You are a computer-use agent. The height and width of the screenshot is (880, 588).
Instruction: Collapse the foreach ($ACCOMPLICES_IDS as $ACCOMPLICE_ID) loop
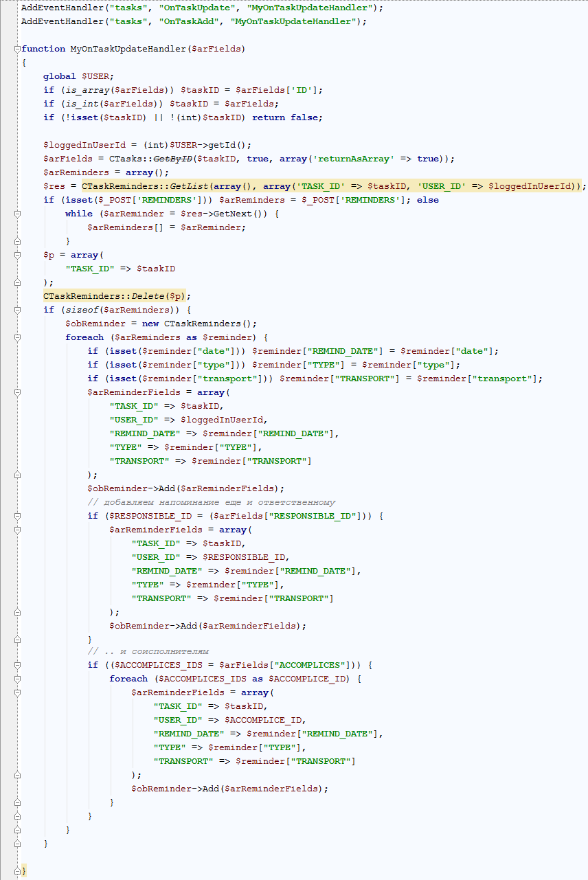(17, 679)
